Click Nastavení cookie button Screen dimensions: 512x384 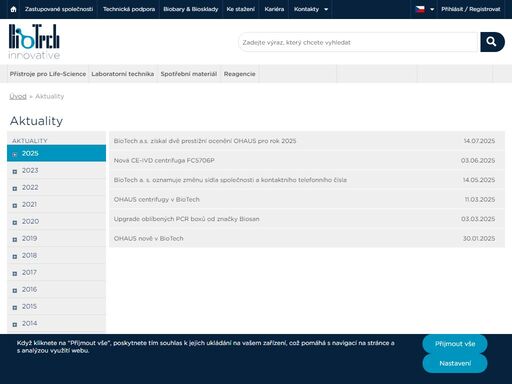coord(455,363)
